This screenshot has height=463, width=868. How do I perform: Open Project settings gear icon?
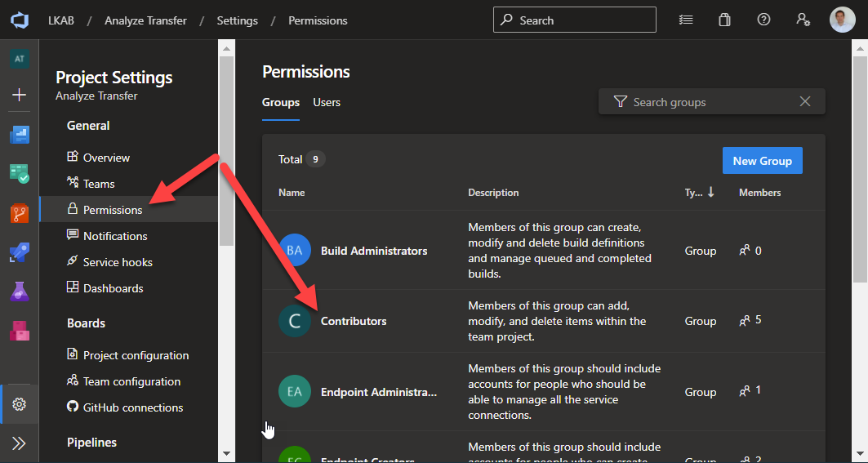pos(20,404)
